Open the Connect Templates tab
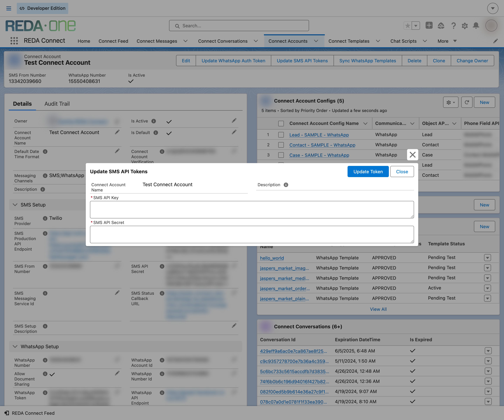The width and height of the screenshot is (504, 420). pos(349,41)
